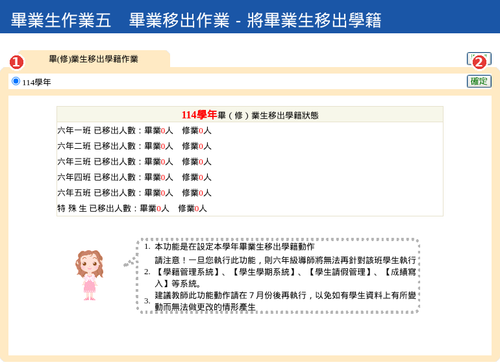Select the 114學年 radio button
This screenshot has width=500, height=364.
pyautogui.click(x=16, y=81)
